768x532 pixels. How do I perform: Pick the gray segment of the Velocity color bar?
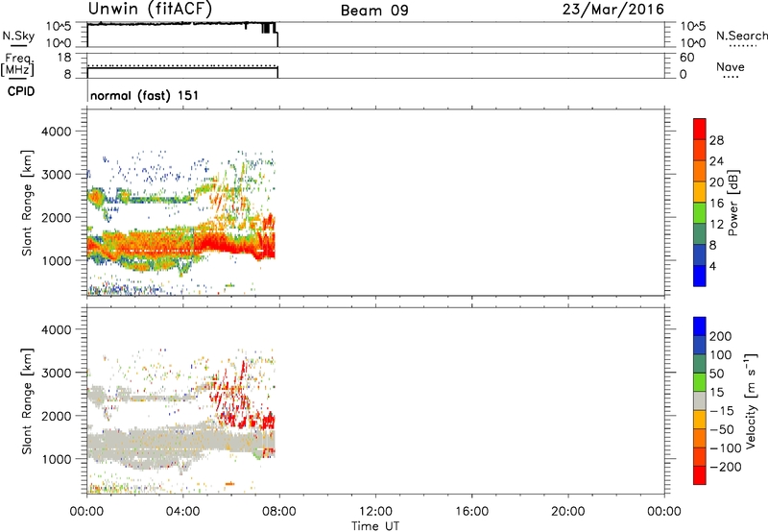700,401
